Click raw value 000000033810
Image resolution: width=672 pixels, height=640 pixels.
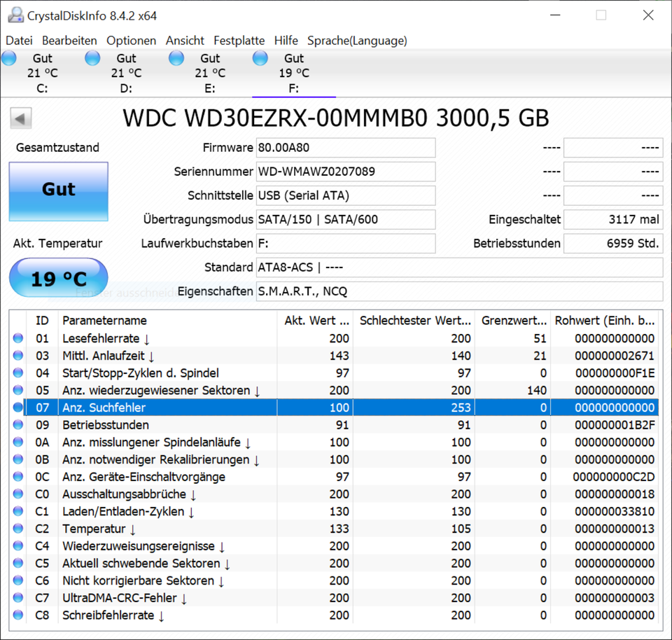(615, 511)
